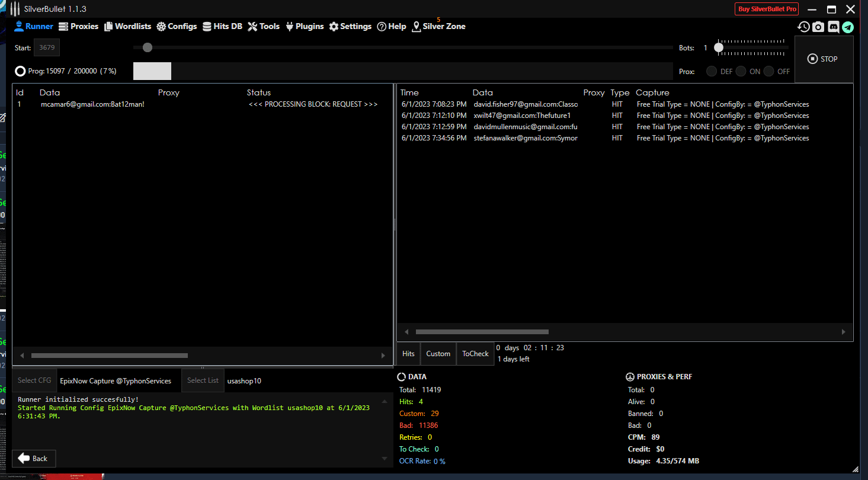
Task: Click the 'Custom: 29' statistic
Action: (x=419, y=414)
